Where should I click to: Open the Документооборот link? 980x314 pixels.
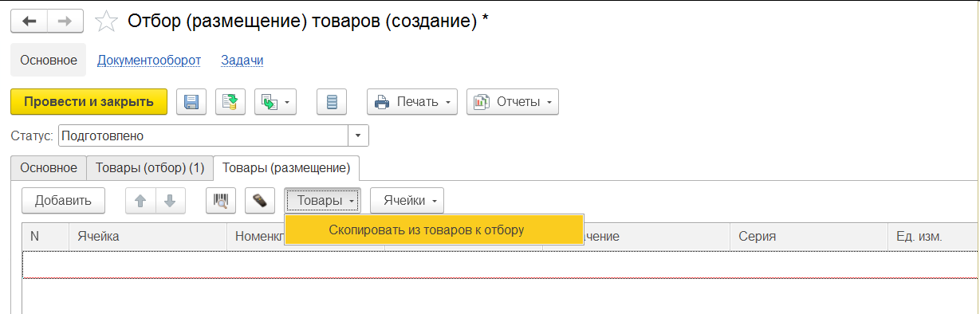pos(149,60)
